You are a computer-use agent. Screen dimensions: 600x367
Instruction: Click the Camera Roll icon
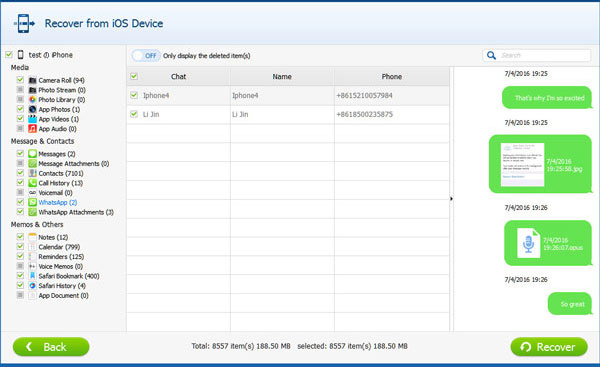33,80
